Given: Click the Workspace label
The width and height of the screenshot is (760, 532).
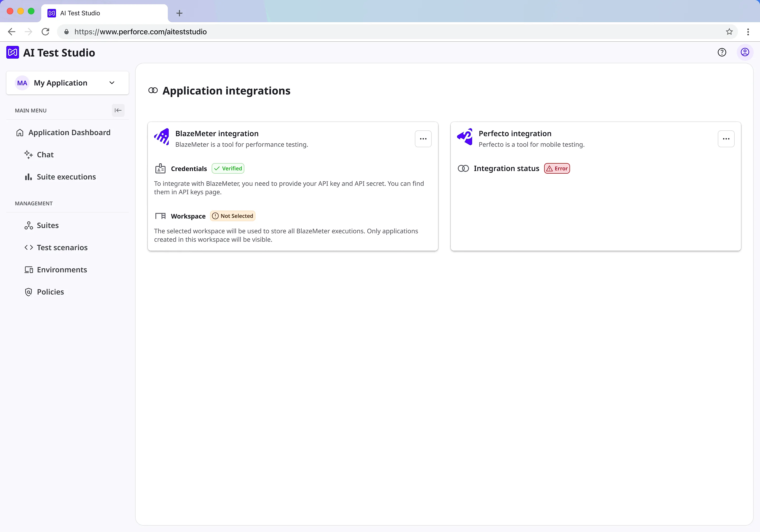Looking at the screenshot, I should click(188, 216).
